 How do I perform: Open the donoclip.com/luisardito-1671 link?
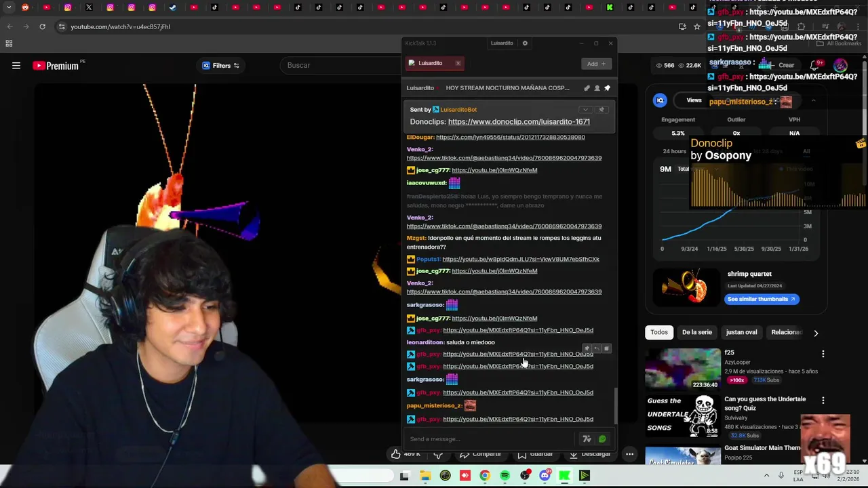[519, 122]
